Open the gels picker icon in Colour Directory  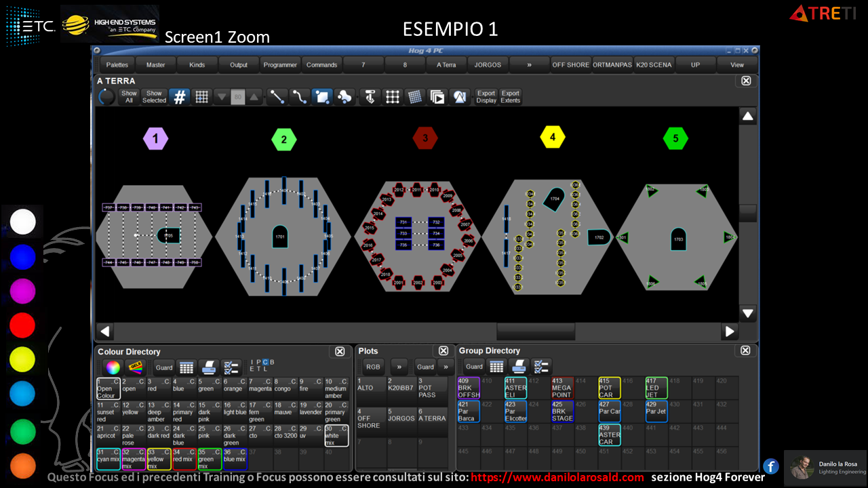tap(135, 367)
